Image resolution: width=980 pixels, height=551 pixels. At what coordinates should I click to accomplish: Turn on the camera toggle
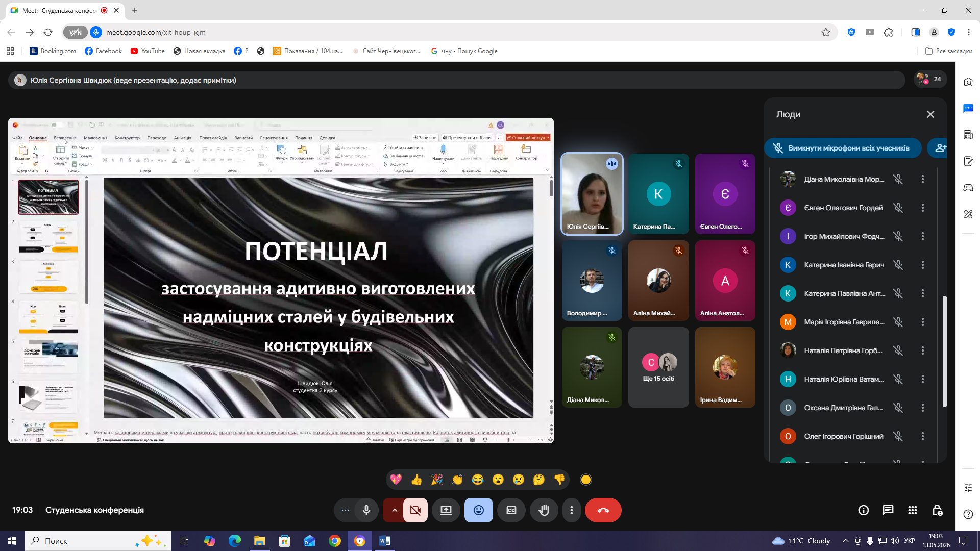click(x=415, y=510)
